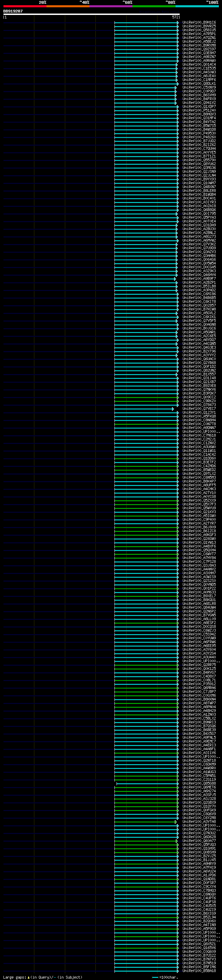Select the UniRef100_Q09CC2 label
Viewport: 222px width, 980px height.
[x=199, y=397]
